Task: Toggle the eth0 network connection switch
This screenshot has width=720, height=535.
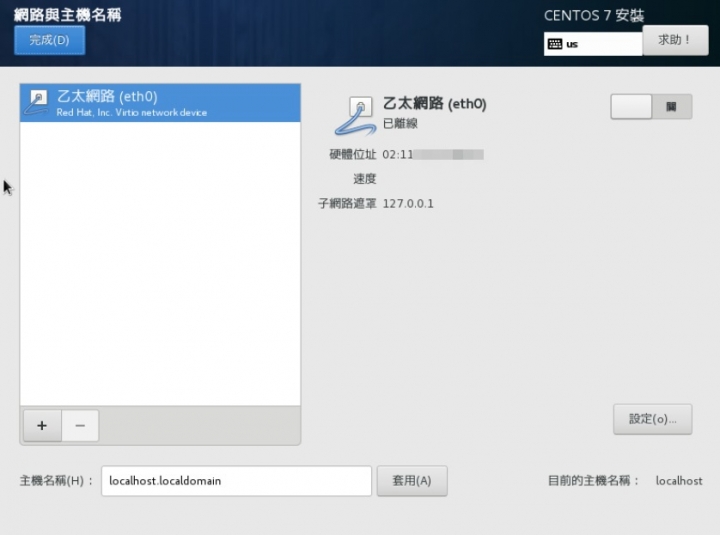Action: coord(651,107)
